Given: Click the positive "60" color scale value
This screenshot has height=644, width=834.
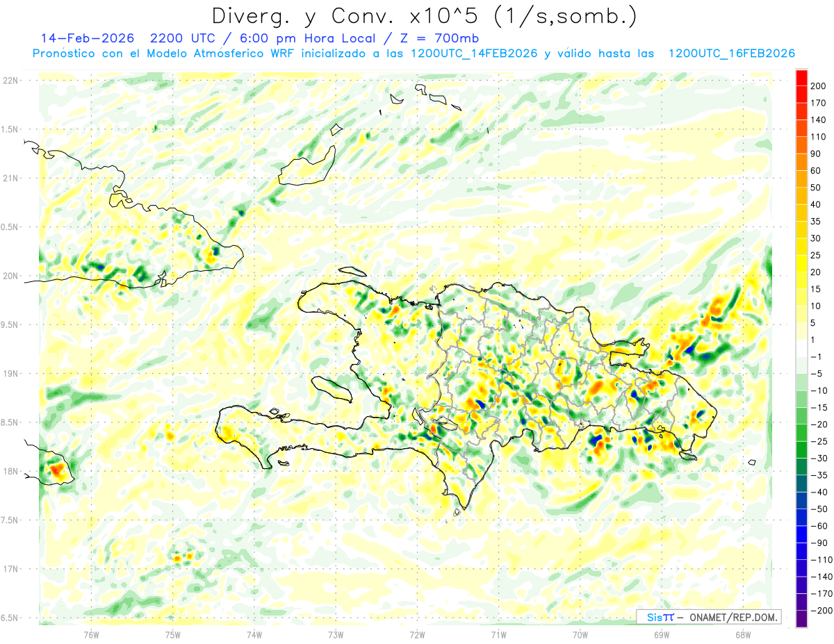Looking at the screenshot, I should tap(816, 171).
